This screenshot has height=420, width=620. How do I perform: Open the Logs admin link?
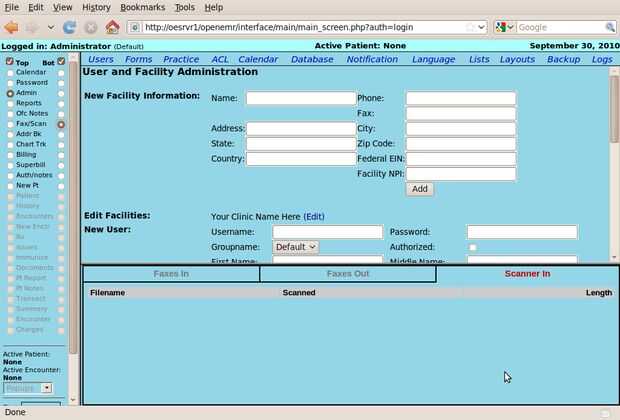point(602,59)
